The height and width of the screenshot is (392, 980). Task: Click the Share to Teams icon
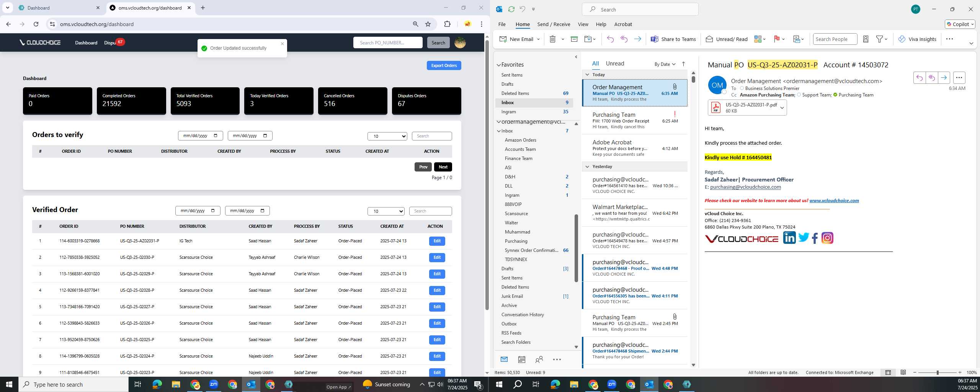pos(655,39)
